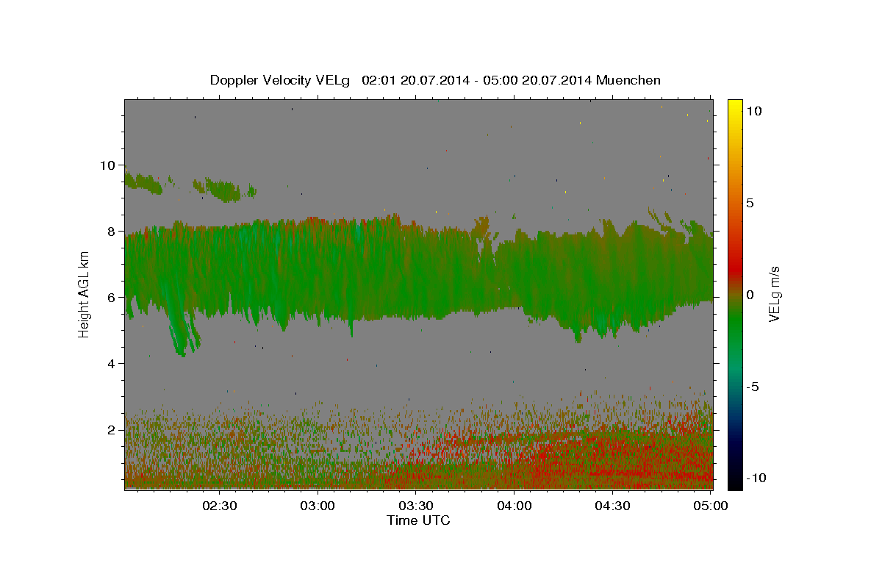Click the black bottom of the velocity colorbar
The image size is (882, 588).
point(734,481)
